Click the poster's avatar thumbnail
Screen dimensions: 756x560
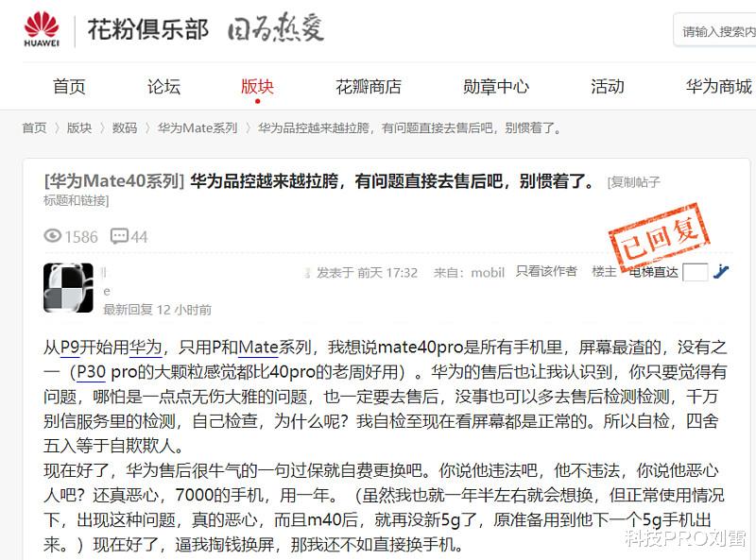[x=70, y=288]
